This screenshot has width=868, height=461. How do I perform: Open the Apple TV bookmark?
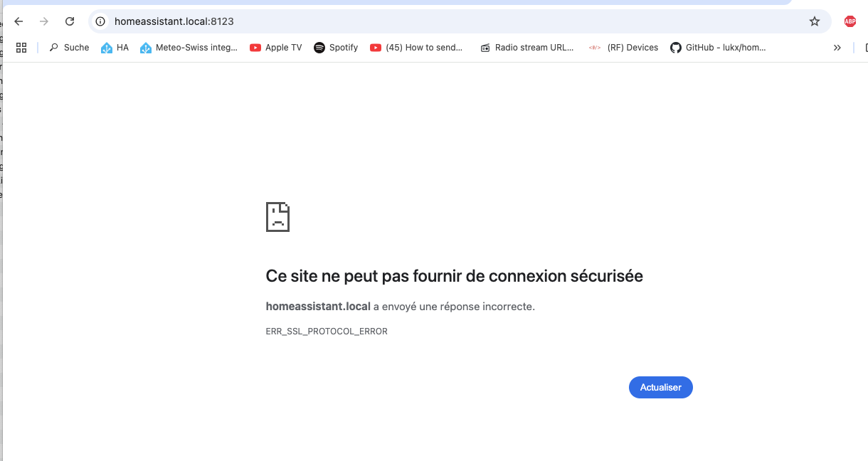(x=276, y=48)
